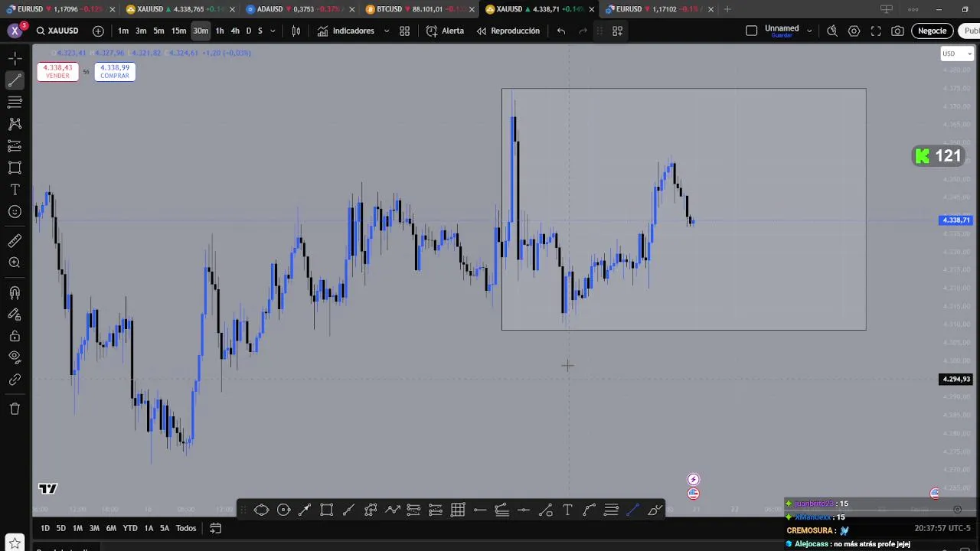Set date range to YTD

(x=130, y=528)
